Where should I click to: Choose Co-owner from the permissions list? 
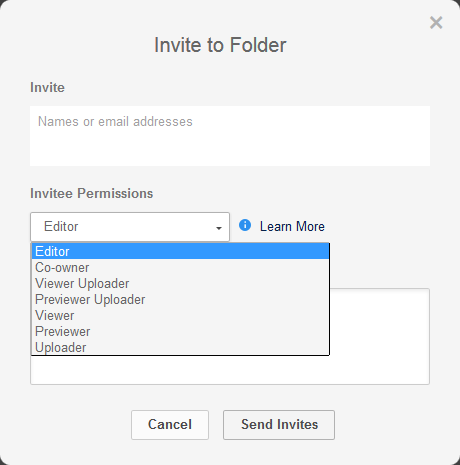180,267
